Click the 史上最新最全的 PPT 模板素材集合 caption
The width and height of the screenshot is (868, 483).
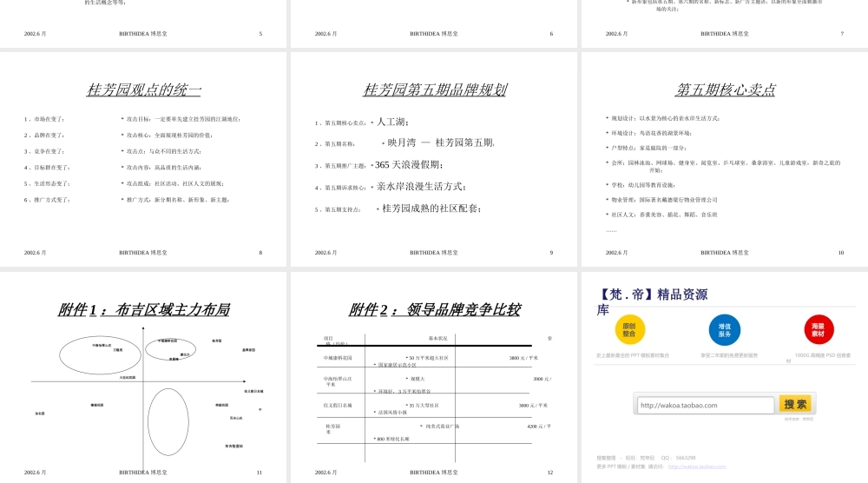coord(633,355)
